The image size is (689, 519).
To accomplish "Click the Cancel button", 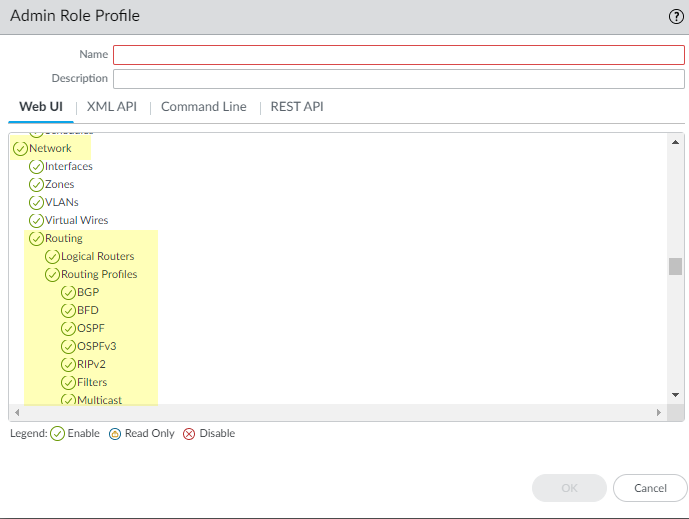I will click(x=650, y=488).
